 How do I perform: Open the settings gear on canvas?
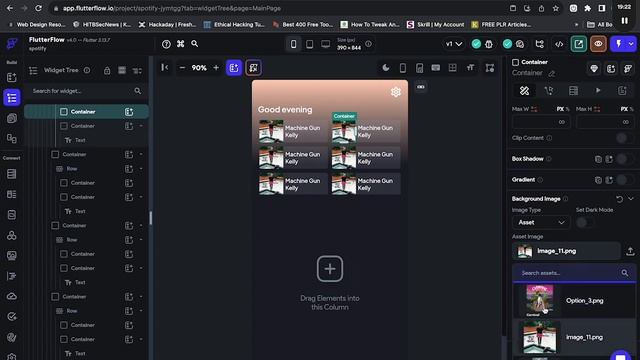click(x=396, y=92)
